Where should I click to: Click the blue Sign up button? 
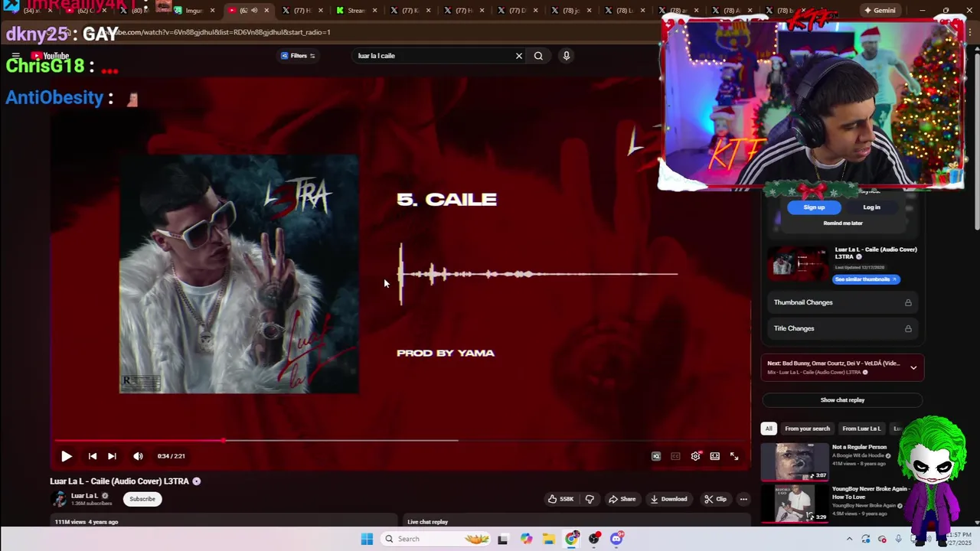pos(814,207)
